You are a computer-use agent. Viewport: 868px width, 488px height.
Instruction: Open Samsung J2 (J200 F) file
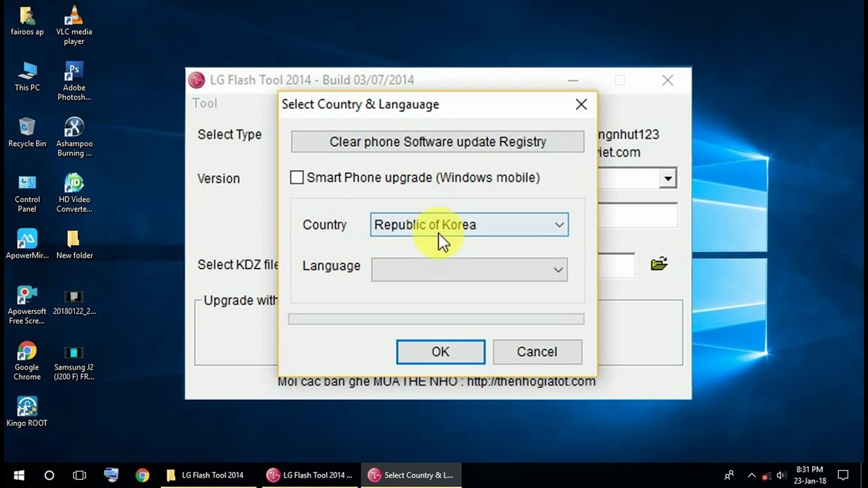tap(74, 362)
